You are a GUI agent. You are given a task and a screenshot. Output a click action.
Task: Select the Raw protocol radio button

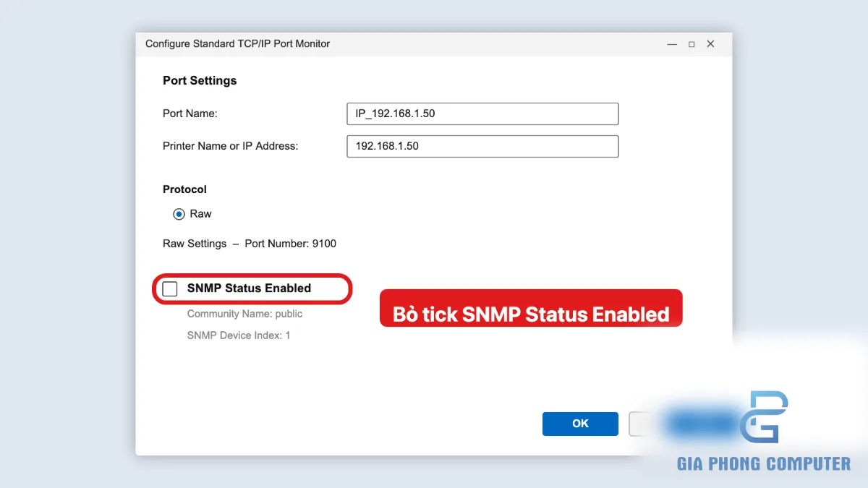coord(179,214)
